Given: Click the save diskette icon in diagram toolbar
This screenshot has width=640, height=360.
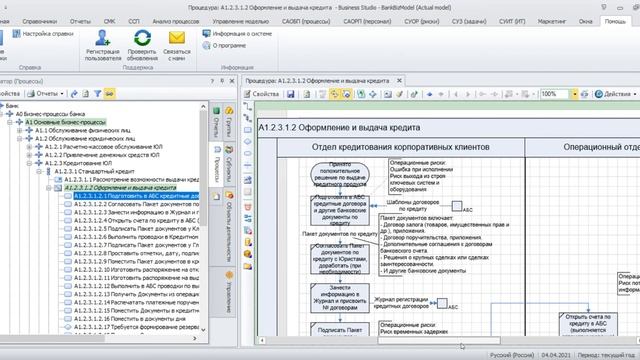Looking at the screenshot, I should [x=291, y=94].
